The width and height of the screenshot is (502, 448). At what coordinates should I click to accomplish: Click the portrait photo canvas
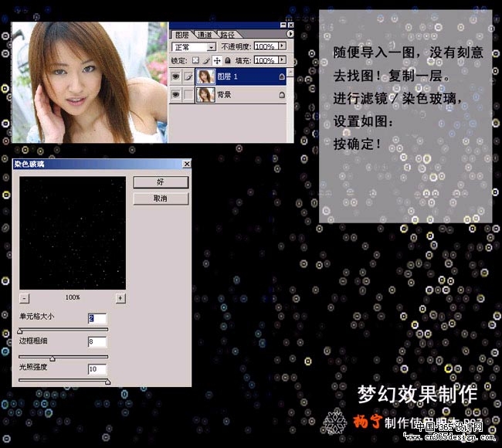coord(90,83)
